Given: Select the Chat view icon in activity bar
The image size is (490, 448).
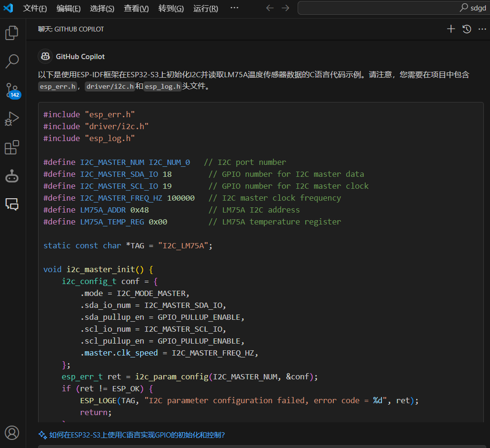Looking at the screenshot, I should [x=12, y=204].
